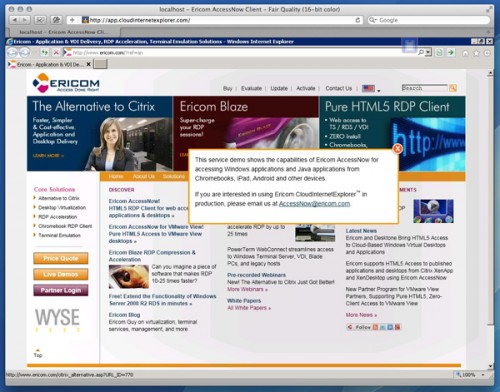500x392 pixels.
Task: Open the More Webinars link
Action: click(x=247, y=289)
